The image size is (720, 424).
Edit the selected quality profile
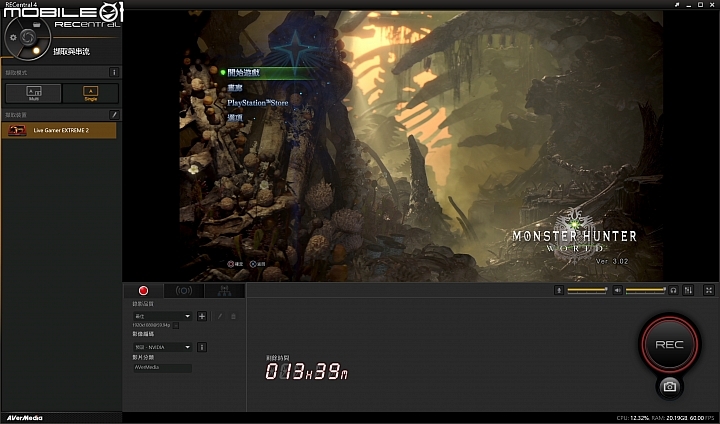point(220,316)
